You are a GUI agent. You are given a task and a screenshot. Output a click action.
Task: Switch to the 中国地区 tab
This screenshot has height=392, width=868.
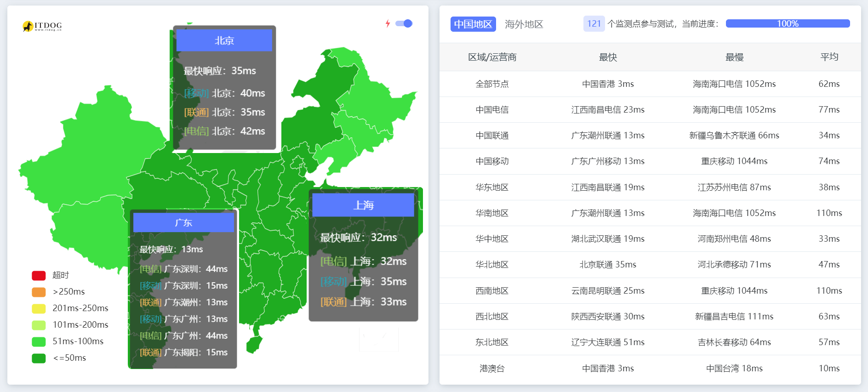click(x=473, y=24)
